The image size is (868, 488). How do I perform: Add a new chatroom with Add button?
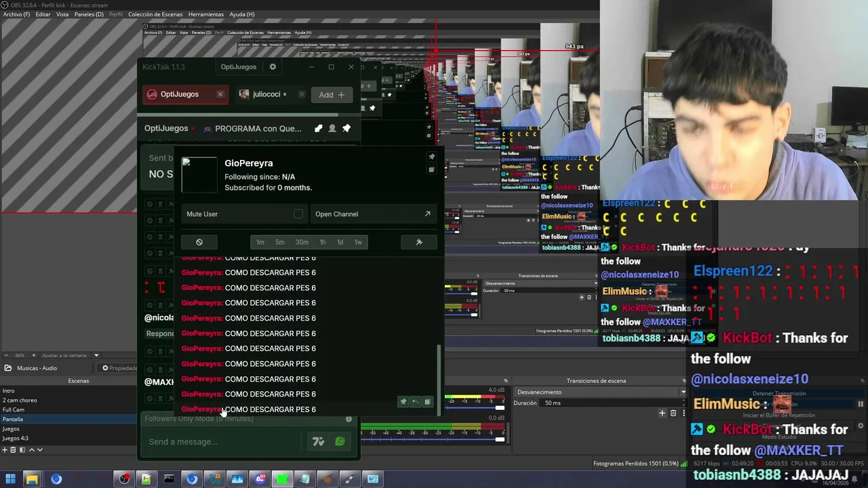(x=332, y=95)
